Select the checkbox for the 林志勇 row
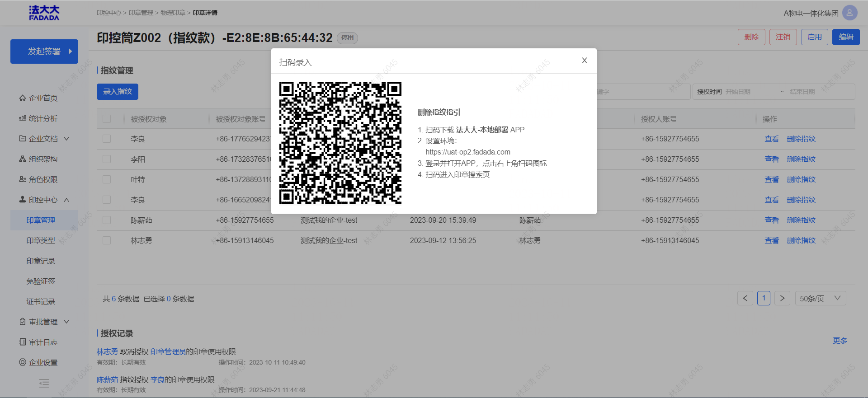 pyautogui.click(x=107, y=240)
